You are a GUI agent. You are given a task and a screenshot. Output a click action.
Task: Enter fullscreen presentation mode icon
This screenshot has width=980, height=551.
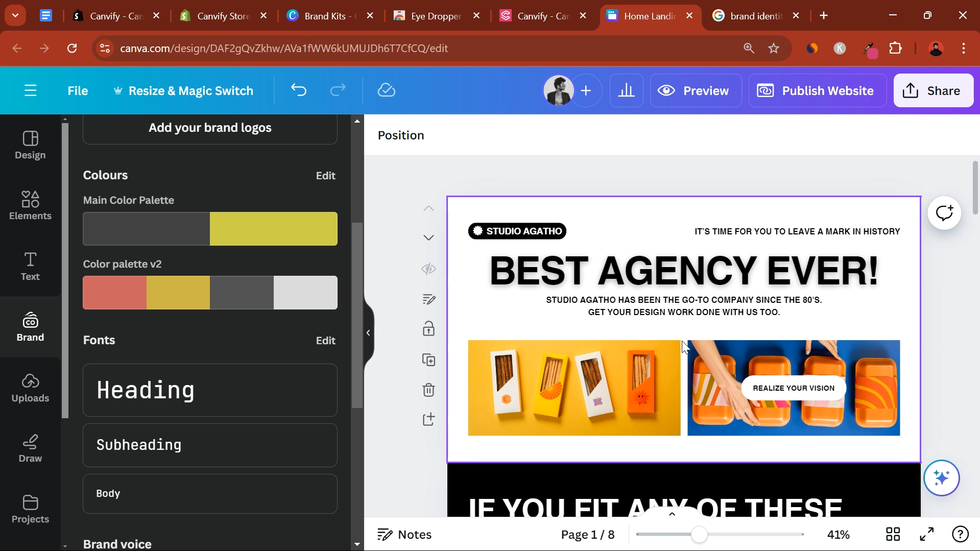point(926,534)
